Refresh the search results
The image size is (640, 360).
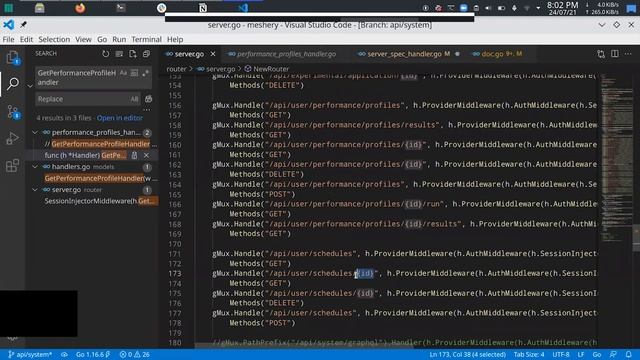[x=106, y=54]
